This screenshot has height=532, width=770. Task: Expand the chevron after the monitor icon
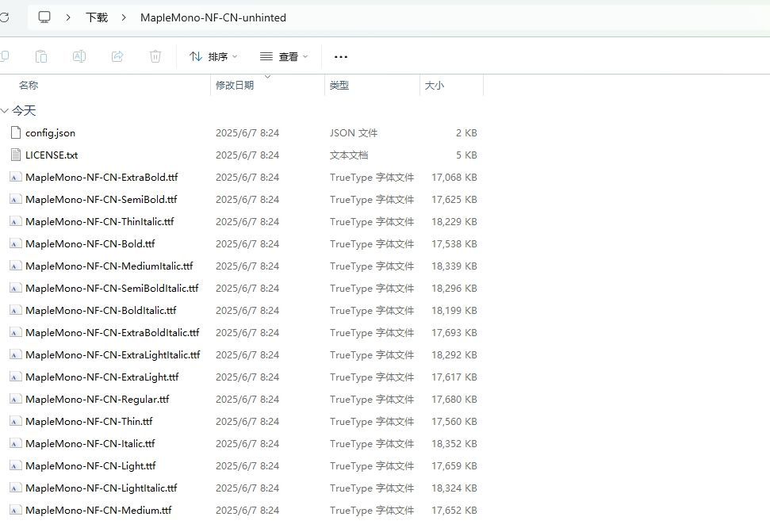(x=68, y=17)
